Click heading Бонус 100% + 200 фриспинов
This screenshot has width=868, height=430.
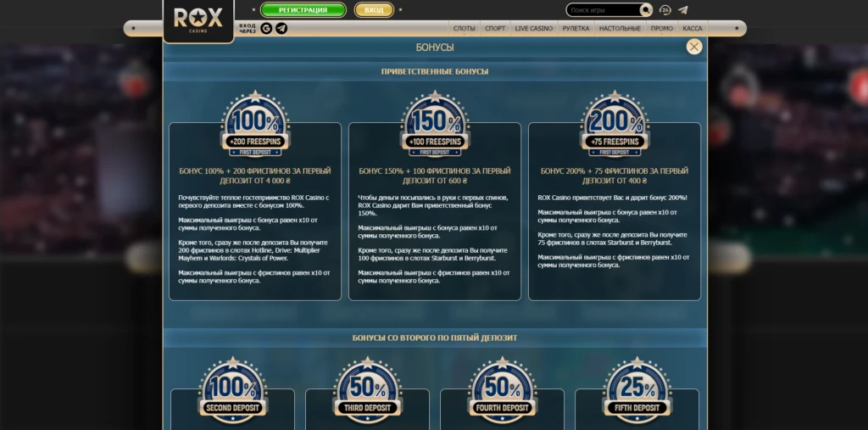(x=255, y=176)
